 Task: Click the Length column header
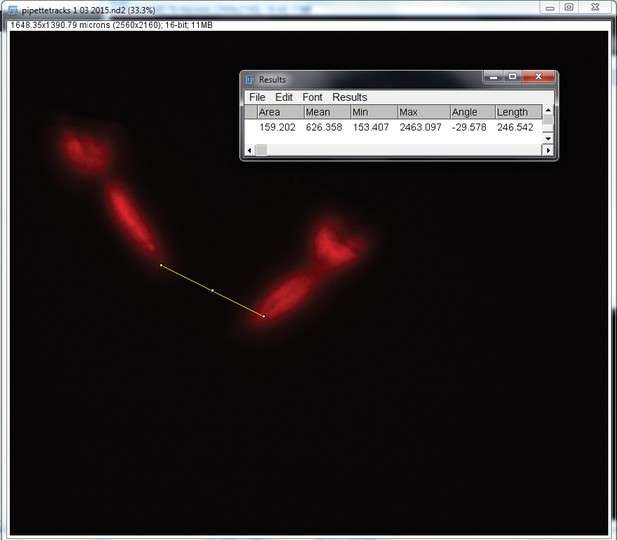pos(519,112)
